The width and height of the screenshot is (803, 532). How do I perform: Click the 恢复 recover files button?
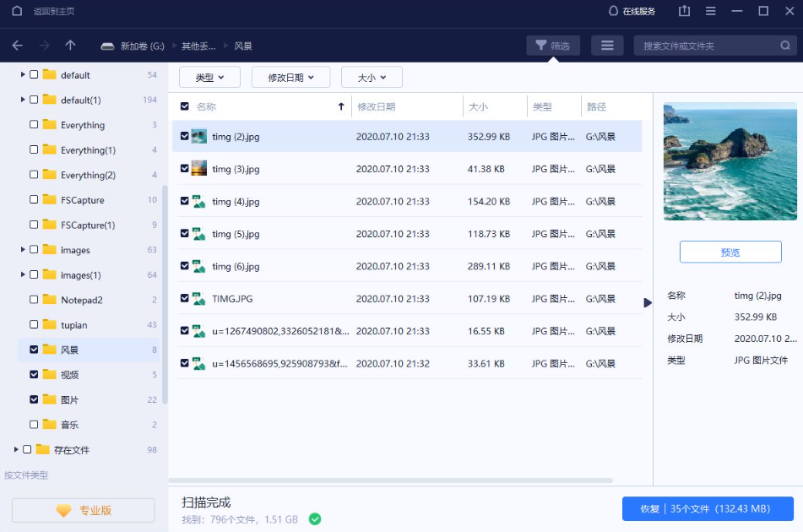708,508
